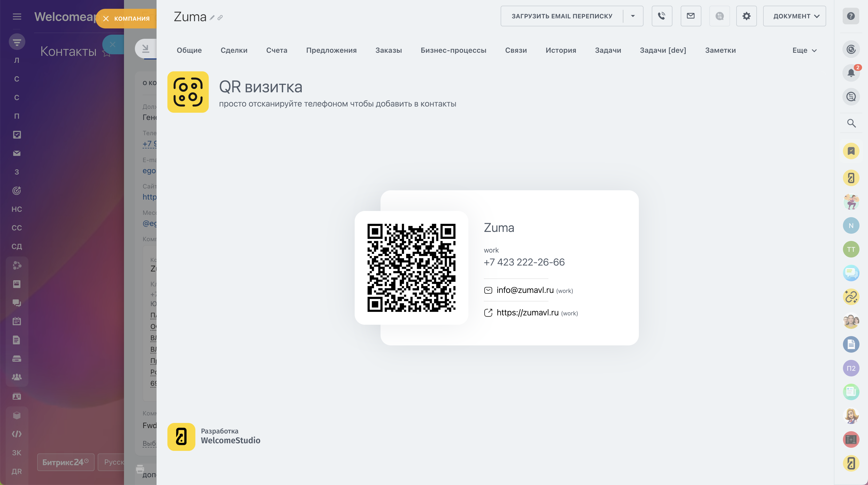This screenshot has height=485, width=868.
Task: Click the info@zumavl.ru email link
Action: click(x=525, y=290)
